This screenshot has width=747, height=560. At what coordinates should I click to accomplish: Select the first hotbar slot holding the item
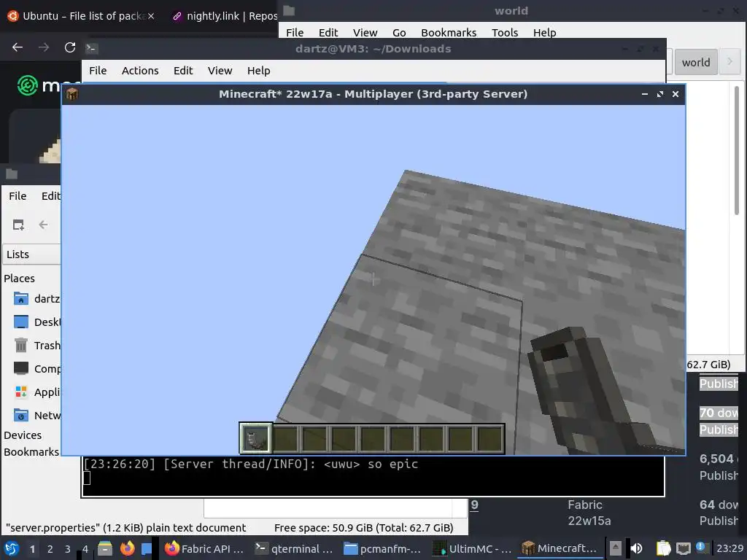[256, 438]
